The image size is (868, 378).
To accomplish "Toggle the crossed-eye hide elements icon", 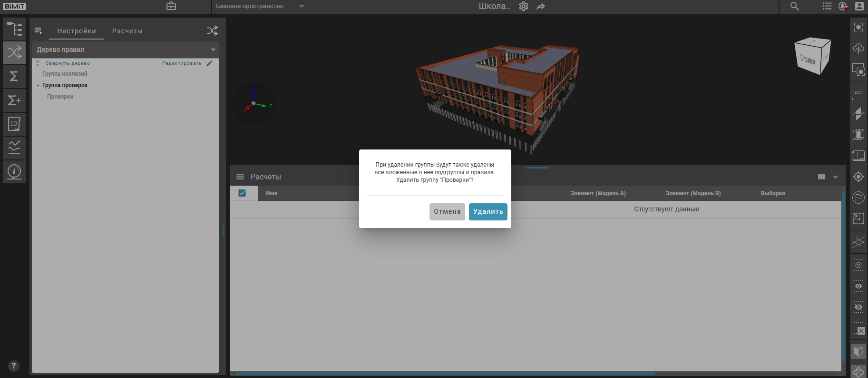I will (858, 307).
